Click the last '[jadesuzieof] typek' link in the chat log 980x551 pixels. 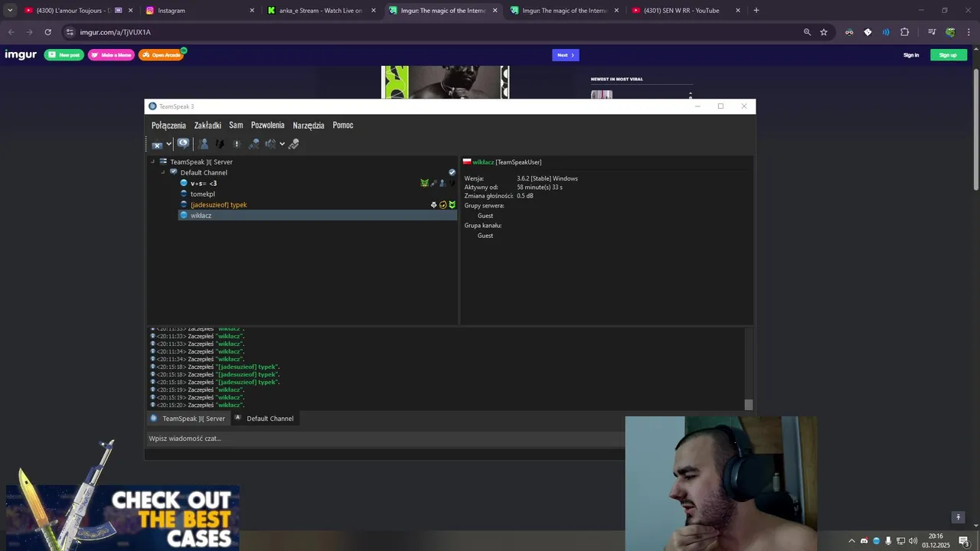click(247, 382)
